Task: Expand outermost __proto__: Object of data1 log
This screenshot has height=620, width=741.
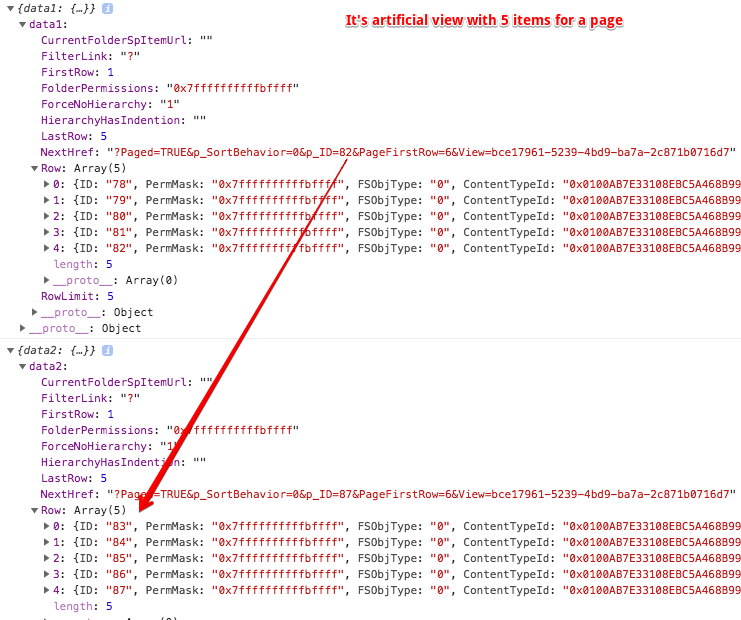Action: point(22,328)
